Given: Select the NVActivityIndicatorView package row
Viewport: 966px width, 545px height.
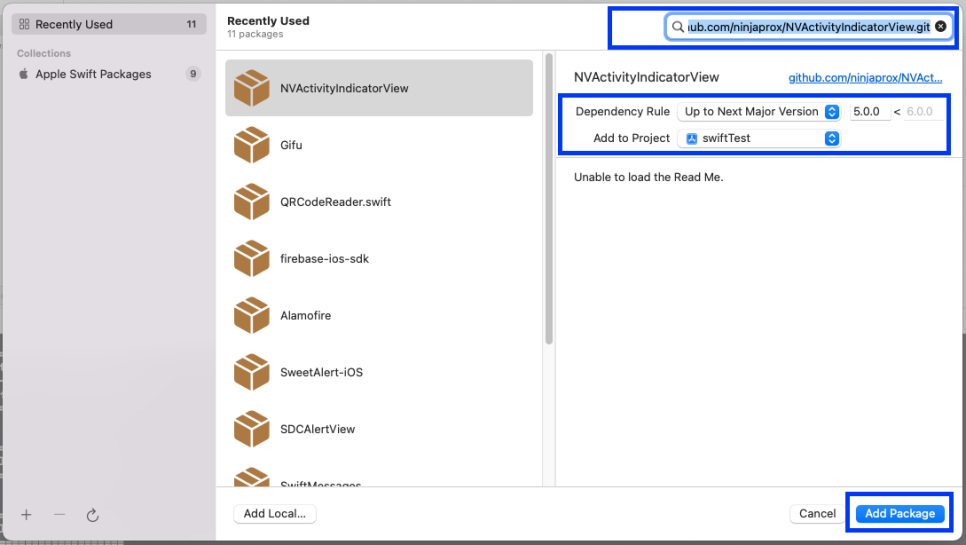Looking at the screenshot, I should click(379, 88).
